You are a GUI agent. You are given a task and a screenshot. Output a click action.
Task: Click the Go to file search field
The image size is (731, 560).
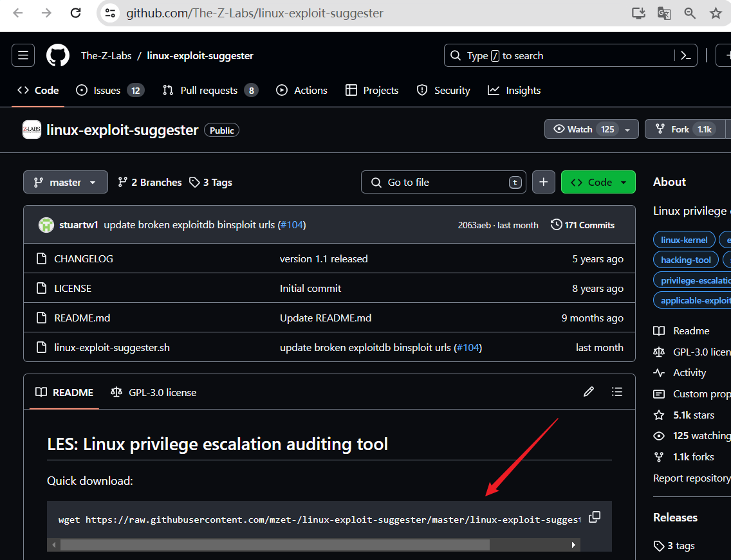click(x=444, y=182)
